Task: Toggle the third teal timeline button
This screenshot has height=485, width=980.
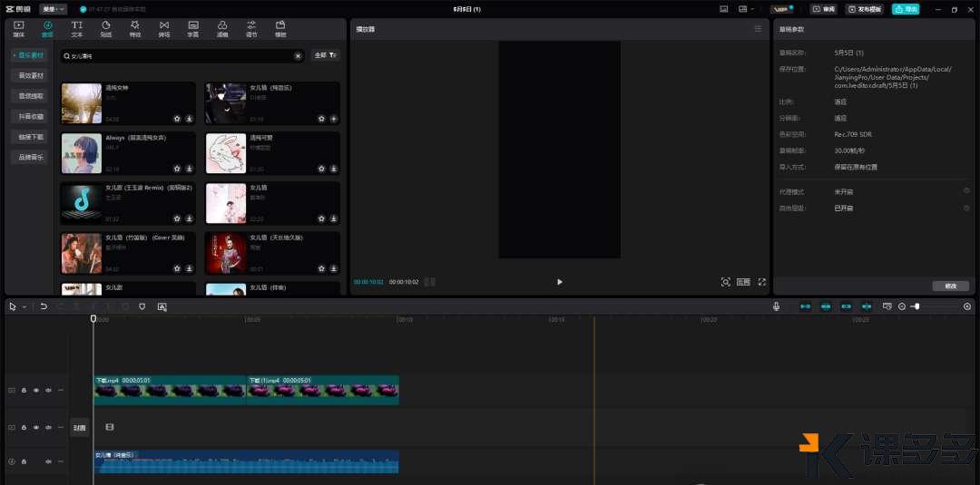Action: [847, 306]
